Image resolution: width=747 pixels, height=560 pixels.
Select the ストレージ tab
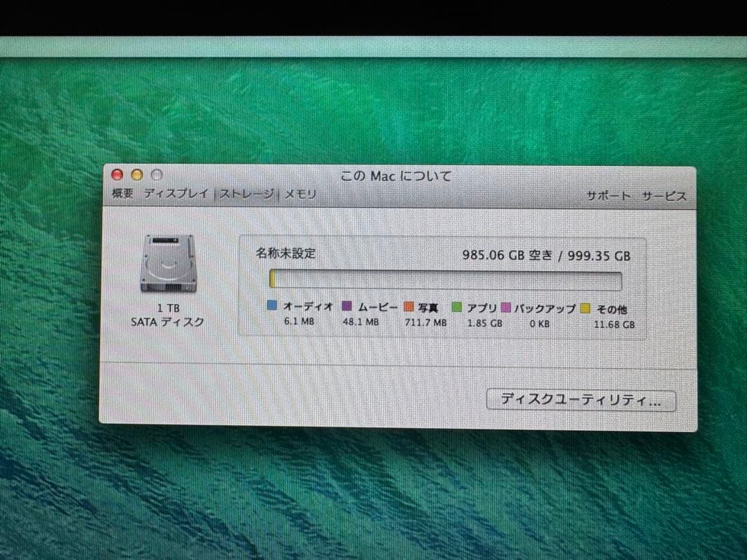[247, 194]
